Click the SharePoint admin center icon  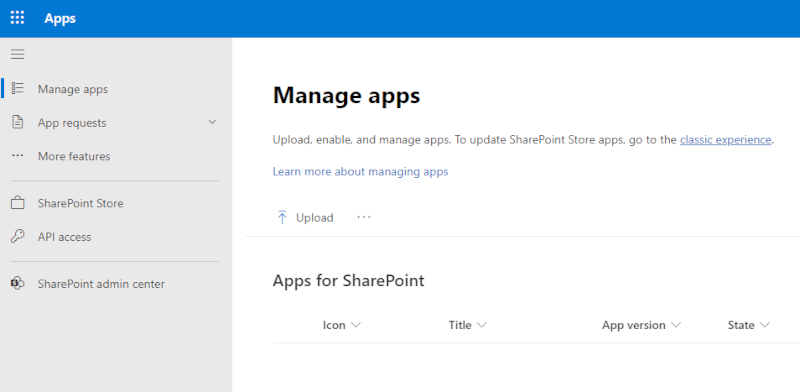click(x=18, y=283)
